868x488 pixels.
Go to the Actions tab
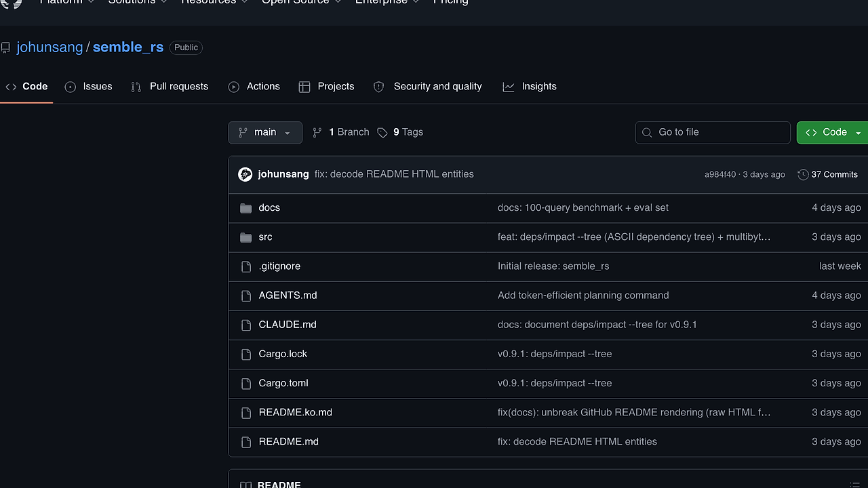pyautogui.click(x=254, y=87)
